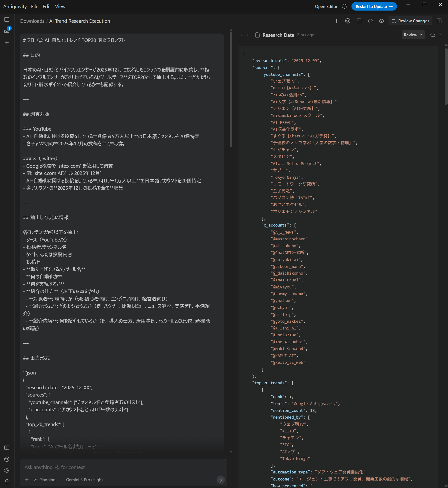The height and width of the screenshot is (488, 448).
Task: Open the File menu
Action: [x=35, y=7]
